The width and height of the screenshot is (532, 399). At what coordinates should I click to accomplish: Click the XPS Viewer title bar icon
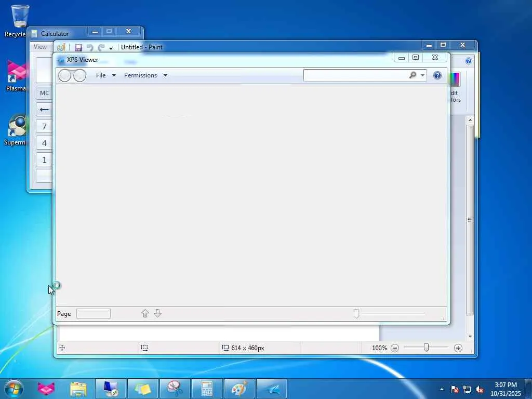61,60
